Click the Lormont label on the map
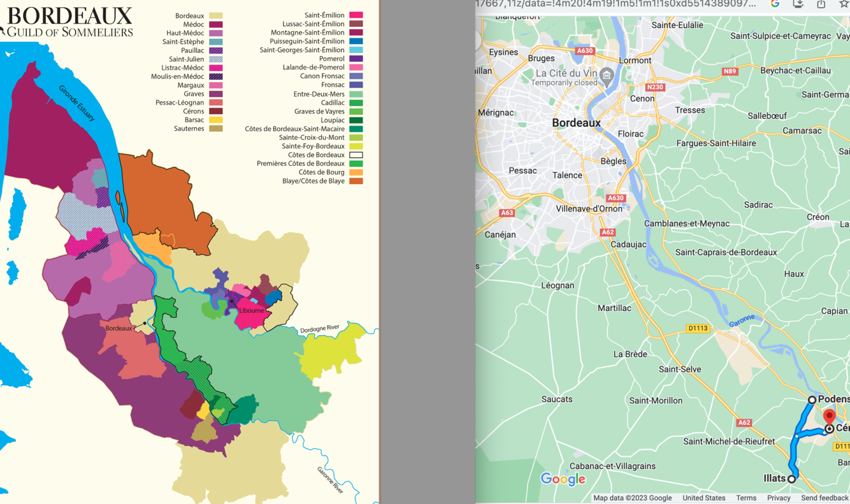The image size is (850, 504). pos(635,61)
